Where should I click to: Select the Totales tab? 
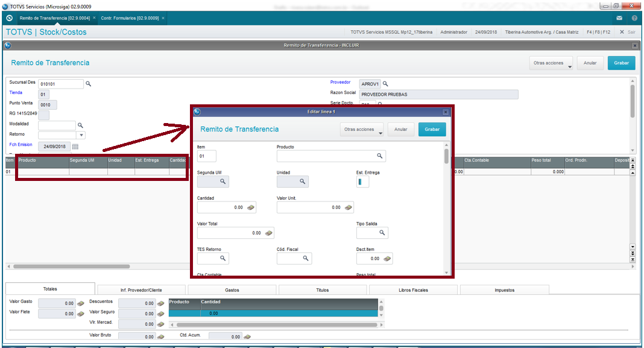[50, 289]
